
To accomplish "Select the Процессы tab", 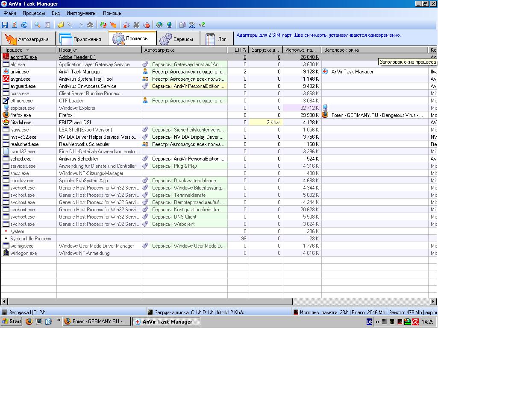I will tap(132, 38).
